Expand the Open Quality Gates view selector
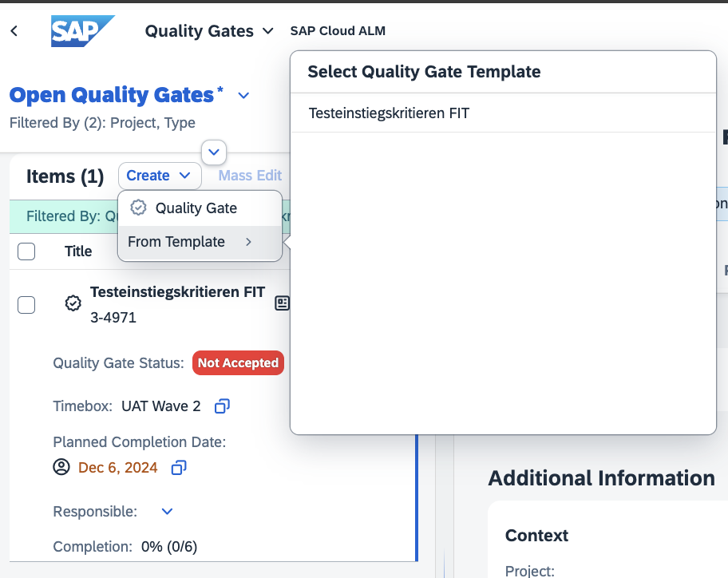 click(243, 96)
